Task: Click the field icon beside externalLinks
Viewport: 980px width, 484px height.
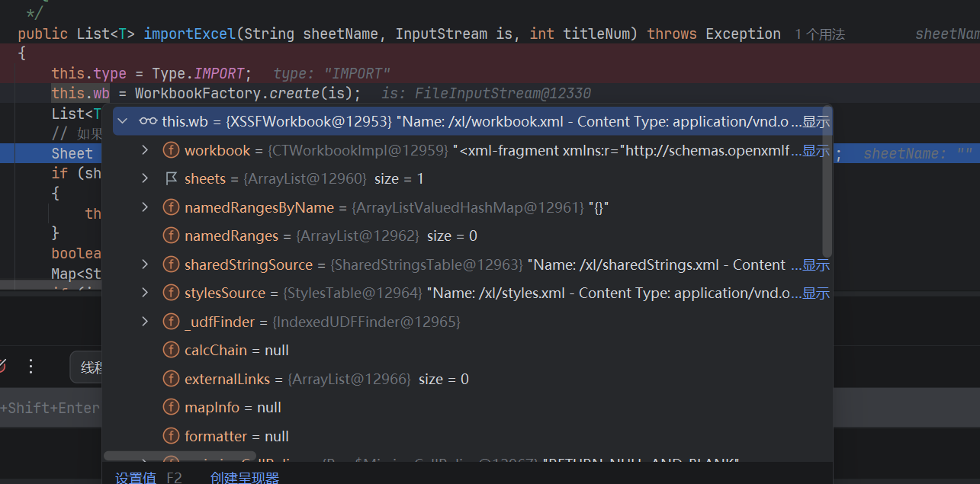Action: click(x=172, y=379)
